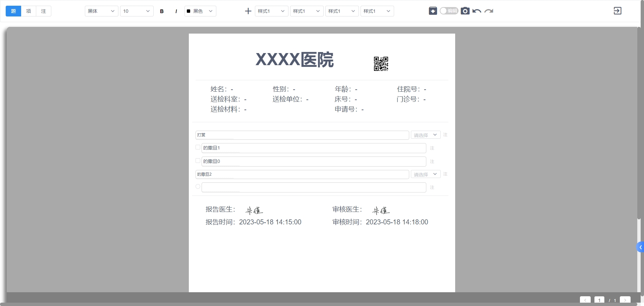Image resolution: width=644 pixels, height=306 pixels.
Task: Click the empty input beside radio button
Action: pos(314,187)
